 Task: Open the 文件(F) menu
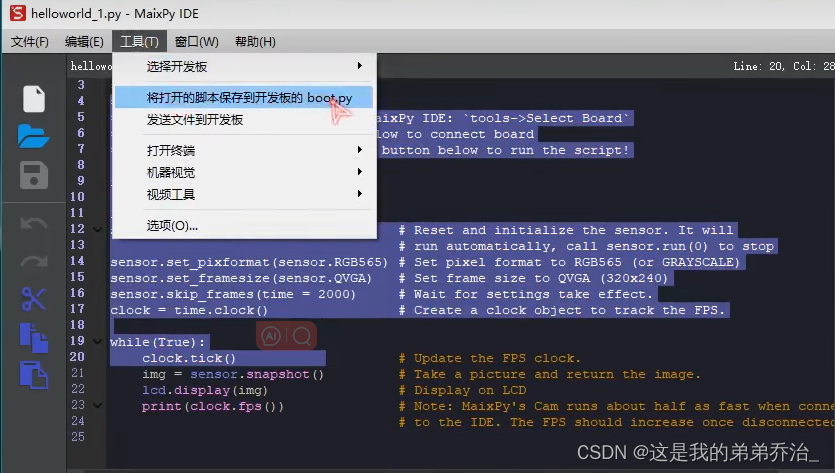(x=30, y=42)
